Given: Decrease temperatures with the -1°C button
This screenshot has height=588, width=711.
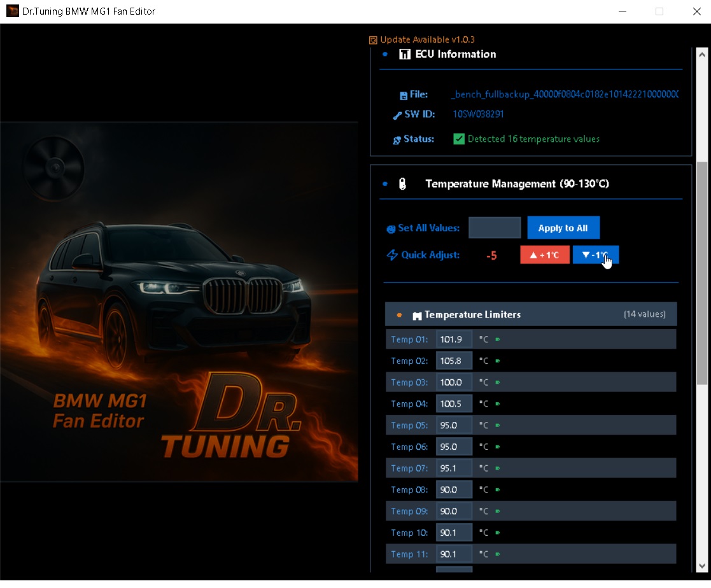Looking at the screenshot, I should (x=595, y=255).
